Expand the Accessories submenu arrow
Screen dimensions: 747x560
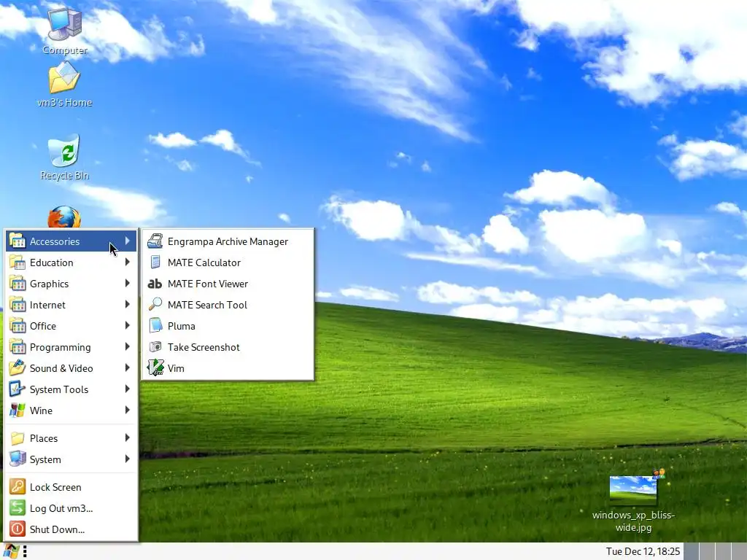pyautogui.click(x=127, y=241)
